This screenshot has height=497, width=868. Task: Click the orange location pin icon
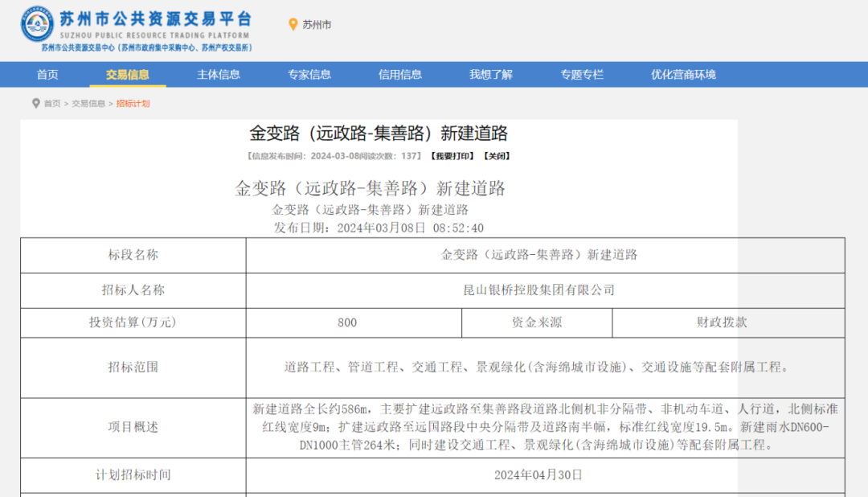click(293, 25)
